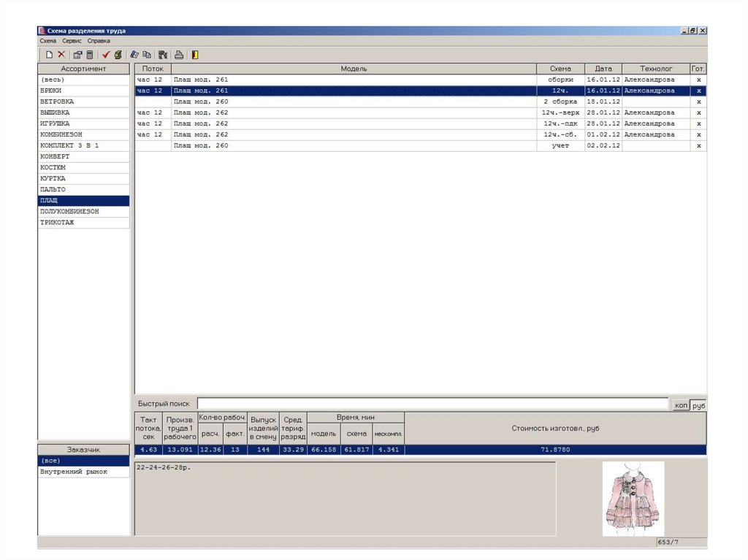Image resolution: width=748 pixels, height=560 pixels.
Task: Sort by the Дата column header
Action: 603,69
